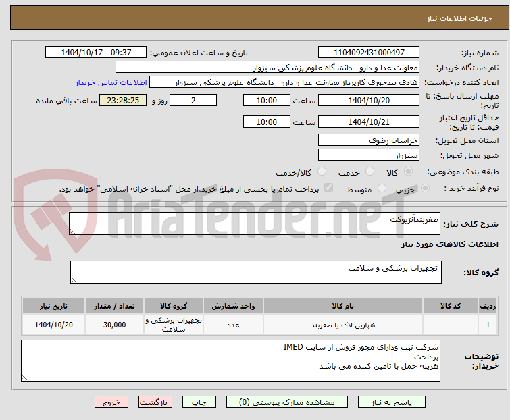Viewport: 510px width, 420px height.
Task: Click the بازگشت back button
Action: click(x=155, y=402)
